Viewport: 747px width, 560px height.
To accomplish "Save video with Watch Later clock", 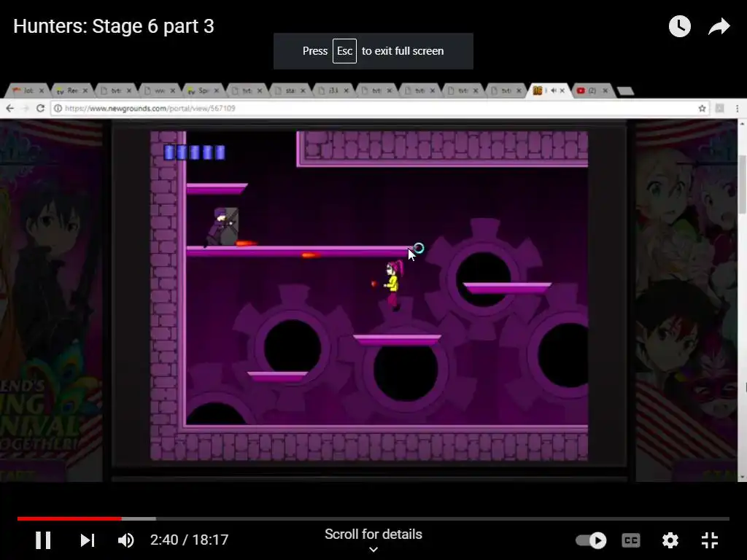I will (x=679, y=26).
